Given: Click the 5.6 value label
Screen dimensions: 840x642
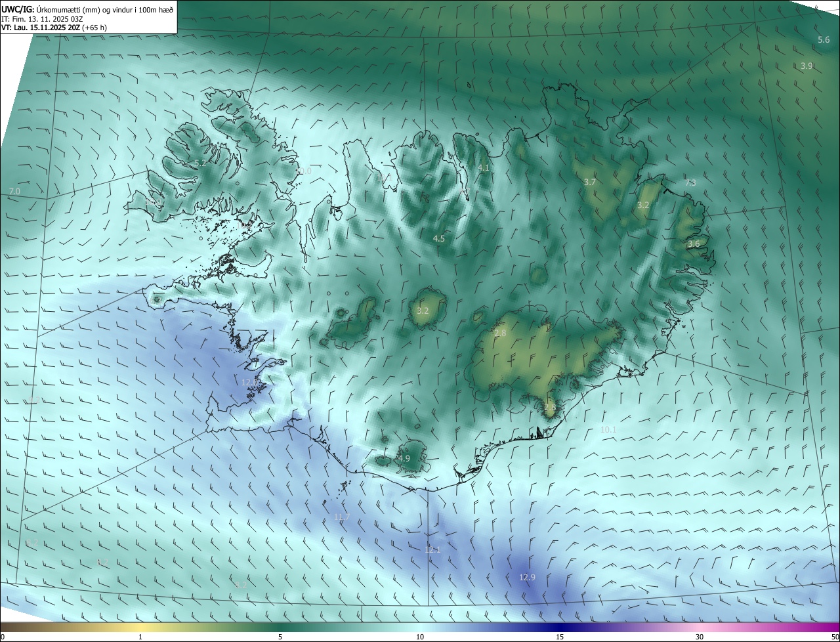Looking at the screenshot, I should pyautogui.click(x=824, y=40).
